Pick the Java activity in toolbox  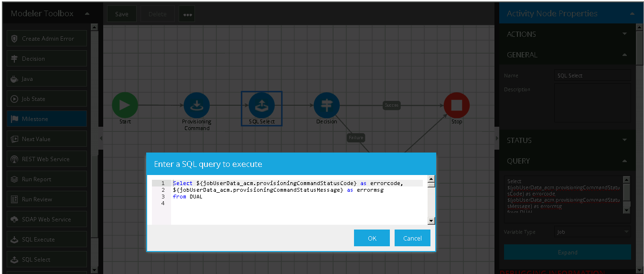pyautogui.click(x=47, y=79)
